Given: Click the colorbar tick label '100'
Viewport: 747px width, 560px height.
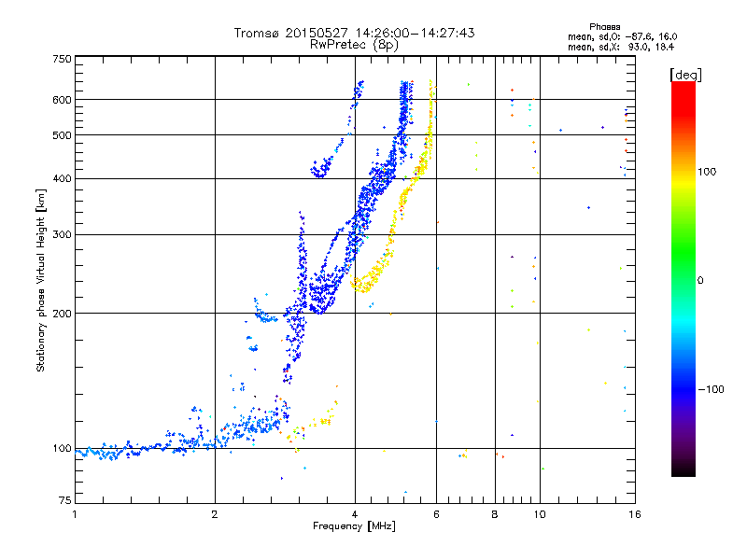Looking at the screenshot, I should pos(707,172).
